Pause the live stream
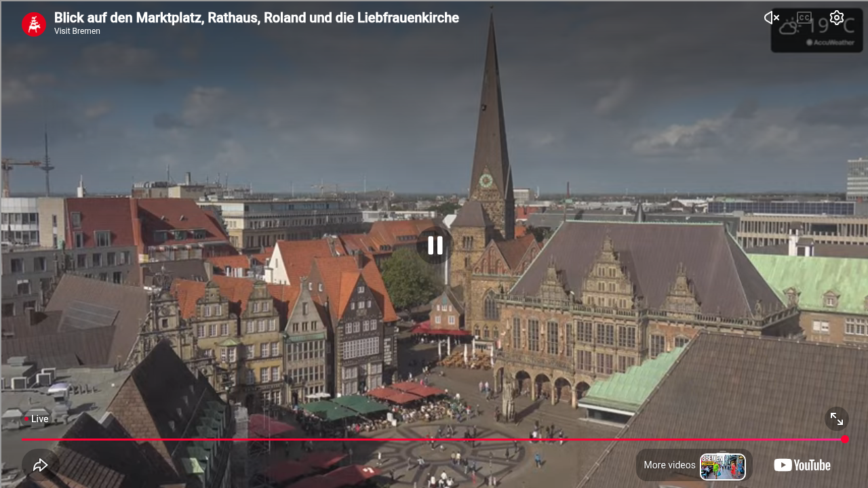The height and width of the screenshot is (488, 868). [x=435, y=245]
